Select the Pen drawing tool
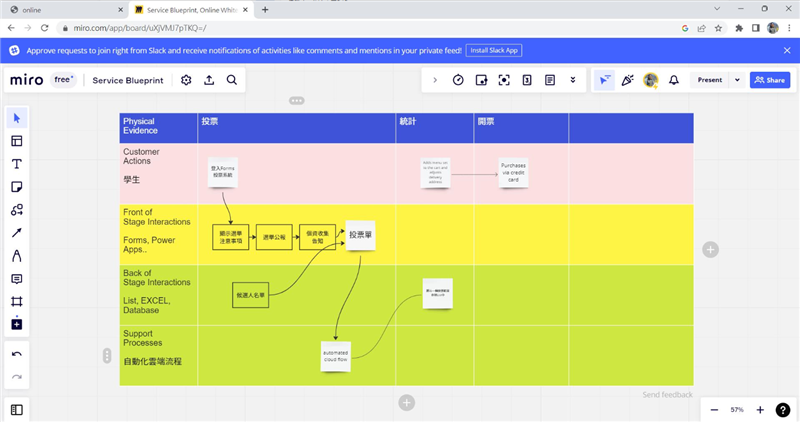 [17, 256]
